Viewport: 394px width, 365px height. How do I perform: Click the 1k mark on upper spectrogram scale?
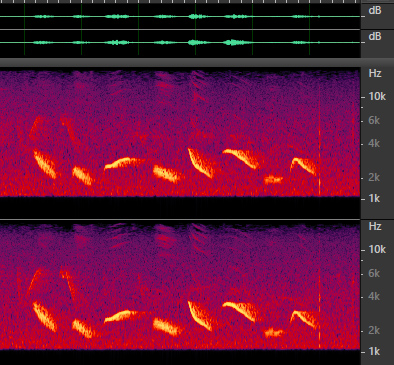(374, 199)
